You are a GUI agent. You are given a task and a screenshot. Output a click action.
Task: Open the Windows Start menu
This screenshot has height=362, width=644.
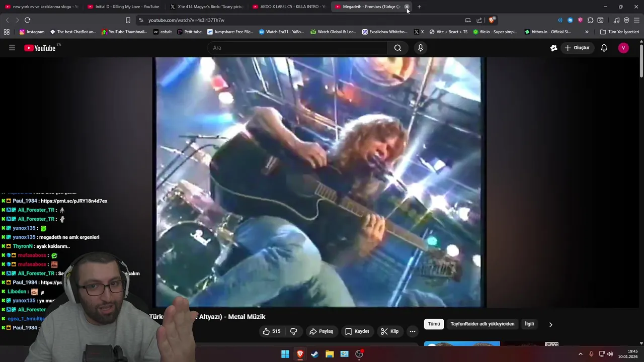pyautogui.click(x=285, y=354)
